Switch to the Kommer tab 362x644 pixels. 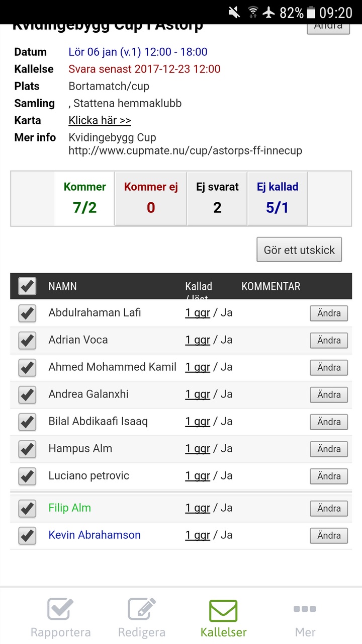pyautogui.click(x=84, y=198)
